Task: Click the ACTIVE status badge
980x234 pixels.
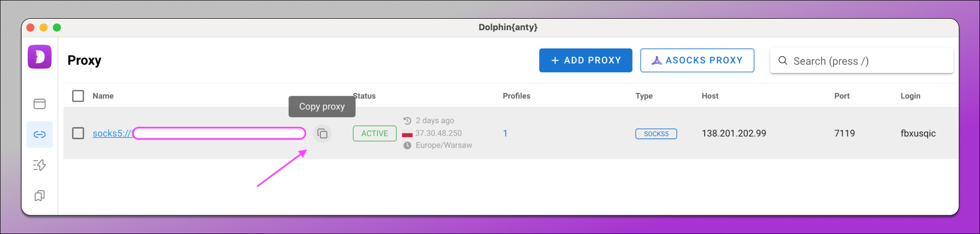Action: (375, 133)
